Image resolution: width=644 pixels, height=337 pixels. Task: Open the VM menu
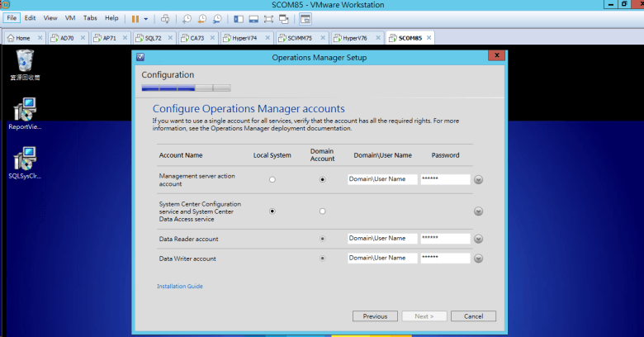coord(70,17)
